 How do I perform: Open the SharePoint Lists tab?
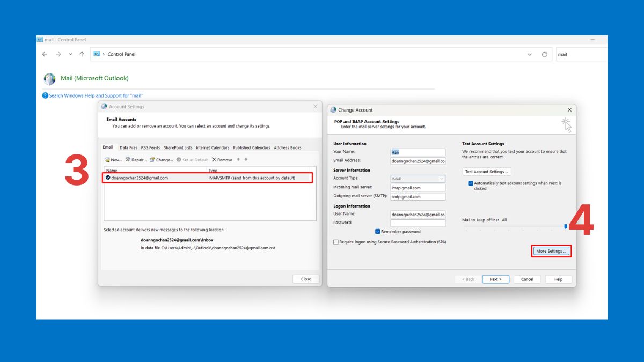(x=178, y=147)
